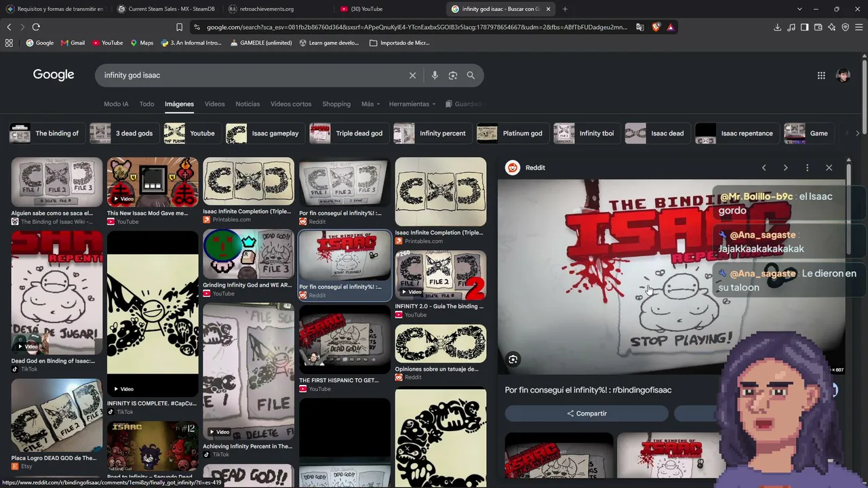
Task: Open the browser downloads icon
Action: coord(777,27)
